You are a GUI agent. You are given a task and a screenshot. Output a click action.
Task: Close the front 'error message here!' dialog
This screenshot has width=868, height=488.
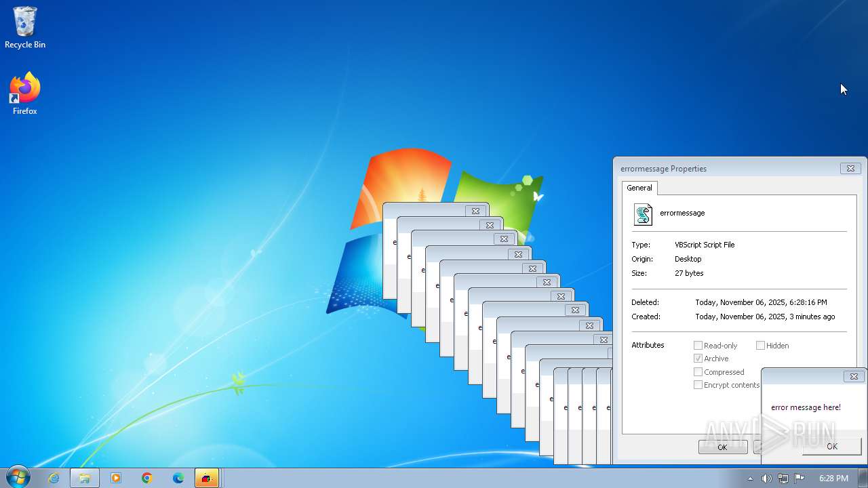tap(854, 376)
